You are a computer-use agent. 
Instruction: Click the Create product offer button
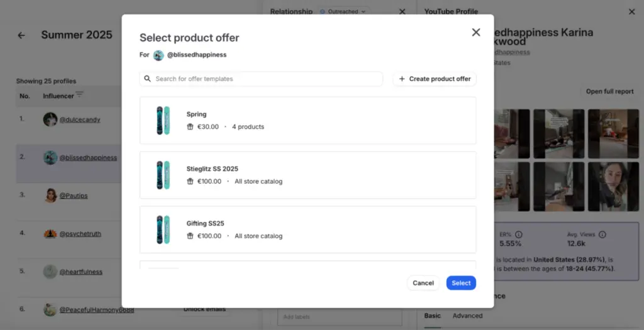pos(435,79)
